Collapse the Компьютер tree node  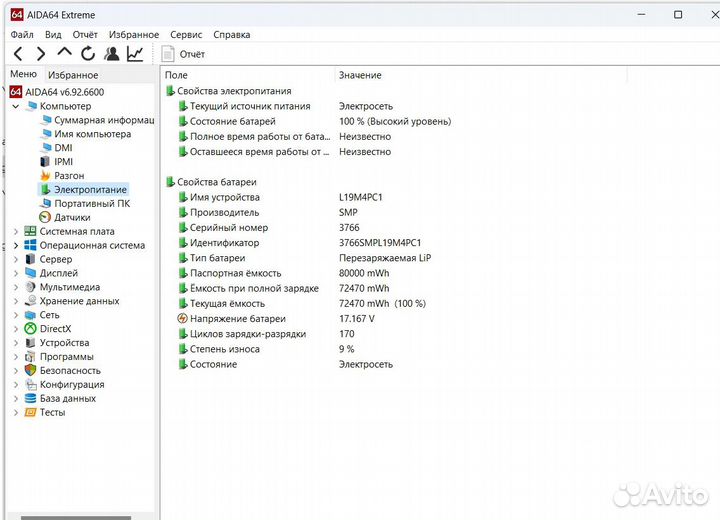[x=16, y=106]
